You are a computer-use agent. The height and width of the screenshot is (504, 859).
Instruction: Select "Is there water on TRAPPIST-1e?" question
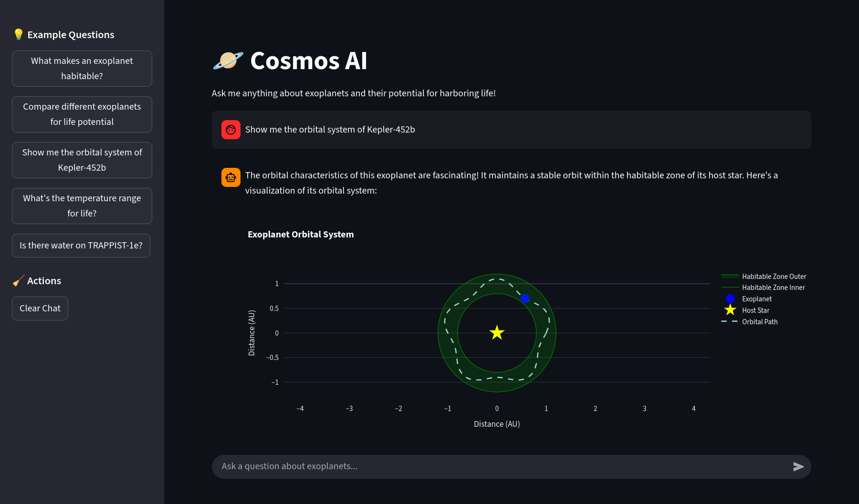(x=81, y=246)
